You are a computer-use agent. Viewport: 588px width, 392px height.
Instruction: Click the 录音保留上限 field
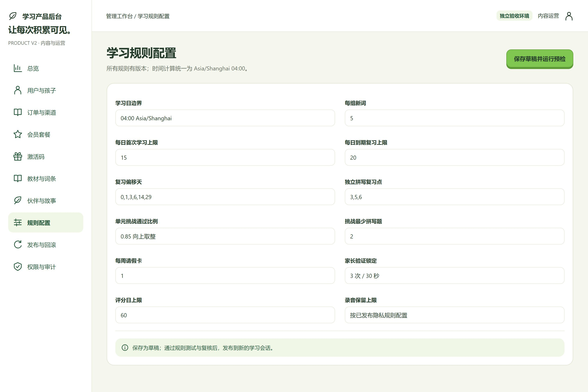tap(454, 315)
